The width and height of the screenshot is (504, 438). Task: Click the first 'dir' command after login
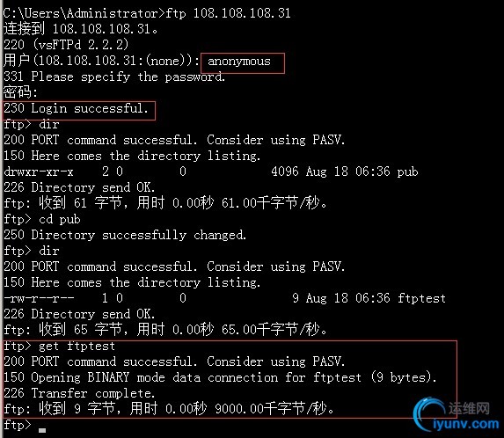[49, 124]
